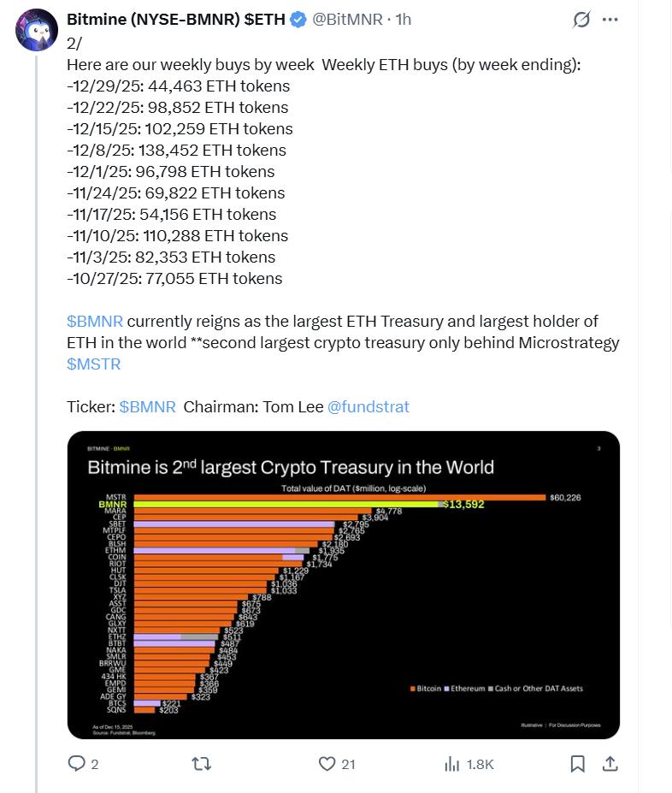Repost this tweet via retweet icon
672x793 pixels.
click(x=203, y=764)
